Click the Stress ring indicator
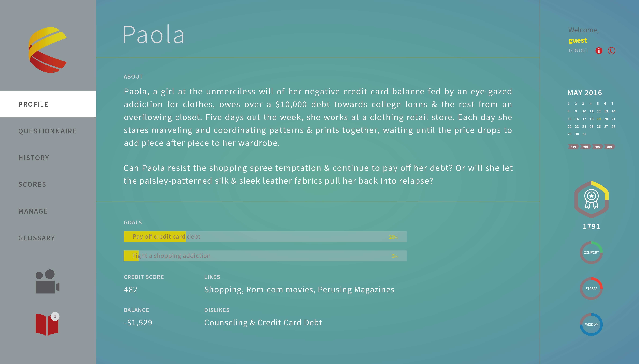The image size is (639, 364). click(x=591, y=288)
